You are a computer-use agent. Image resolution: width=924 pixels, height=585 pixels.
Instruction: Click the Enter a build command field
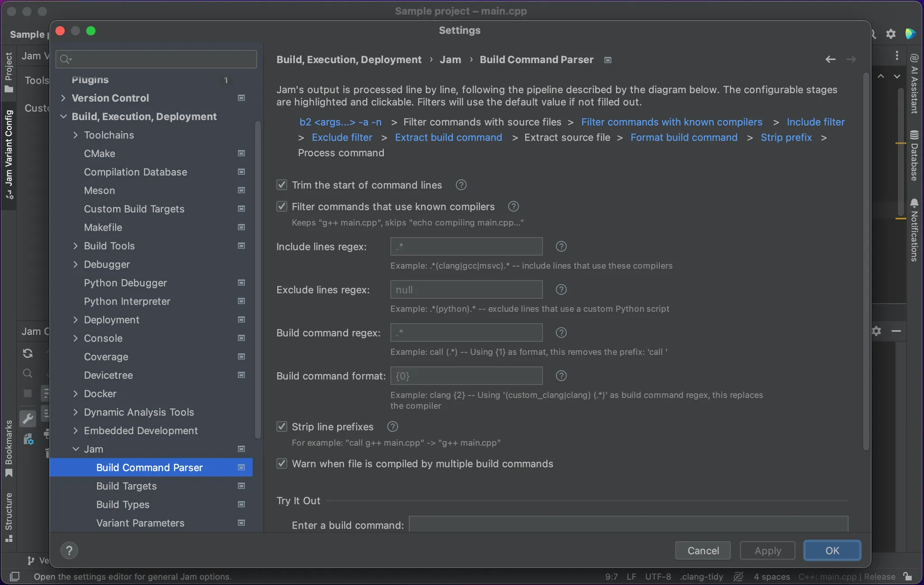(628, 525)
